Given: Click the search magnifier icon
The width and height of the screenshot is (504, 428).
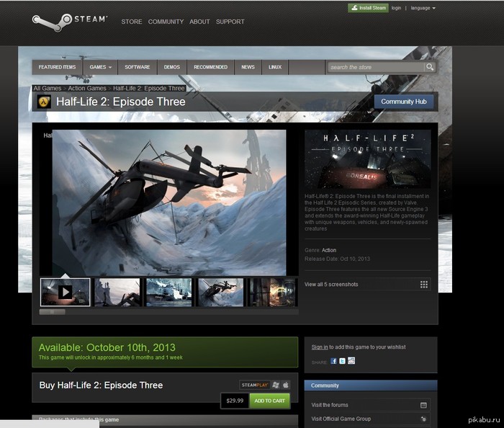Looking at the screenshot, I should point(429,67).
